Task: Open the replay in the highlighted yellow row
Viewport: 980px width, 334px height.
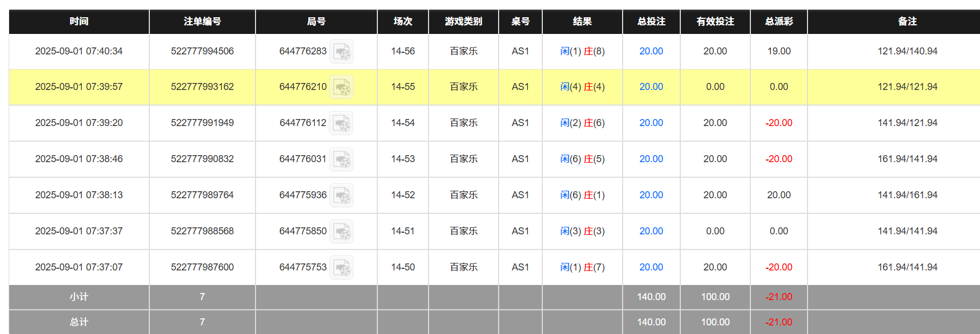Action: point(342,87)
